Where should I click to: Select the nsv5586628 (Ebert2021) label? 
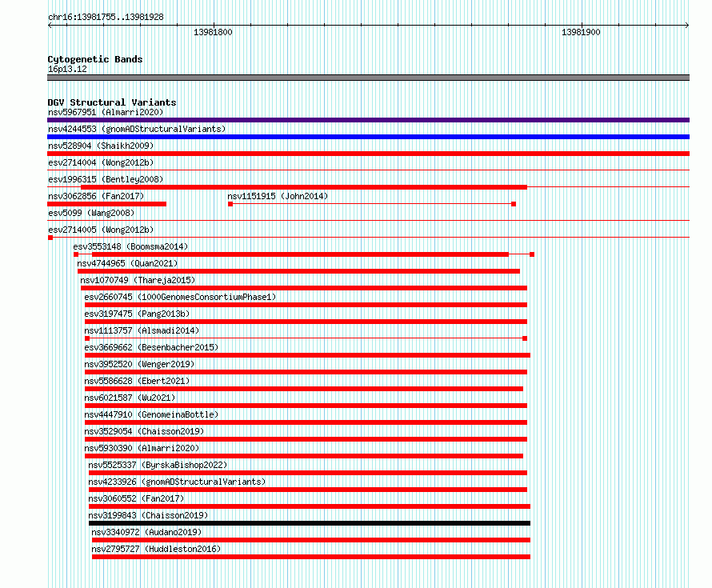coord(137,381)
